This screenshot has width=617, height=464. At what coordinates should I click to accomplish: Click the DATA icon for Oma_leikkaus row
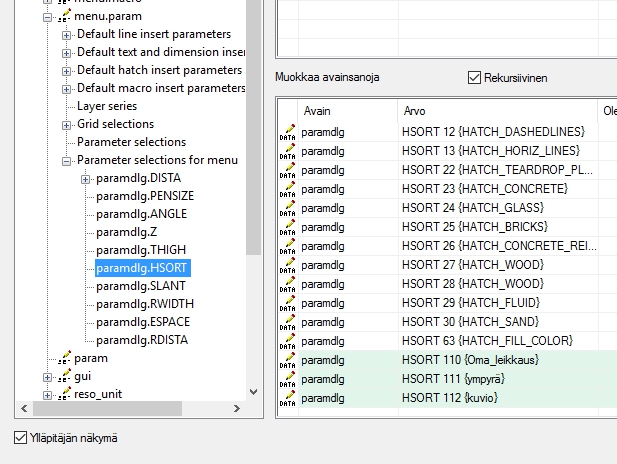click(286, 360)
